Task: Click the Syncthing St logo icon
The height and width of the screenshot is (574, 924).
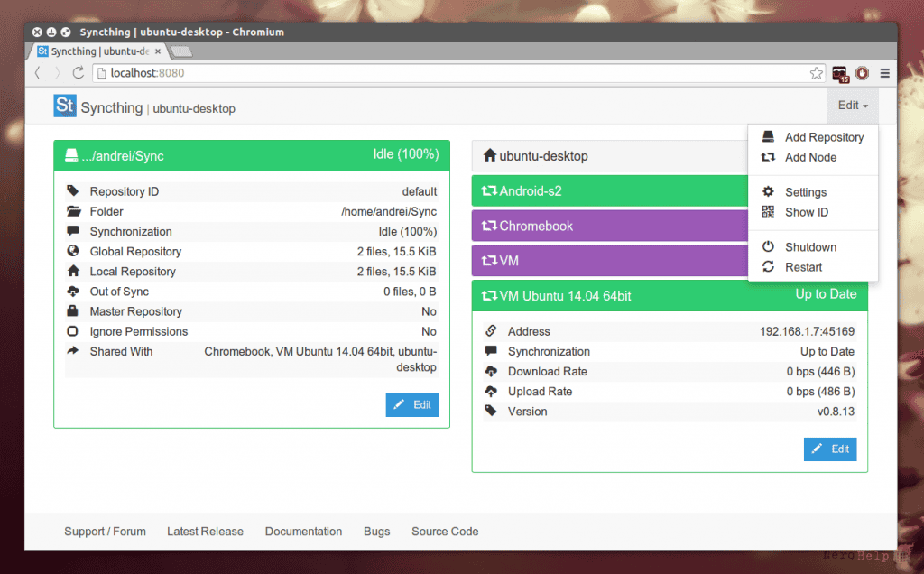Action: [x=65, y=106]
